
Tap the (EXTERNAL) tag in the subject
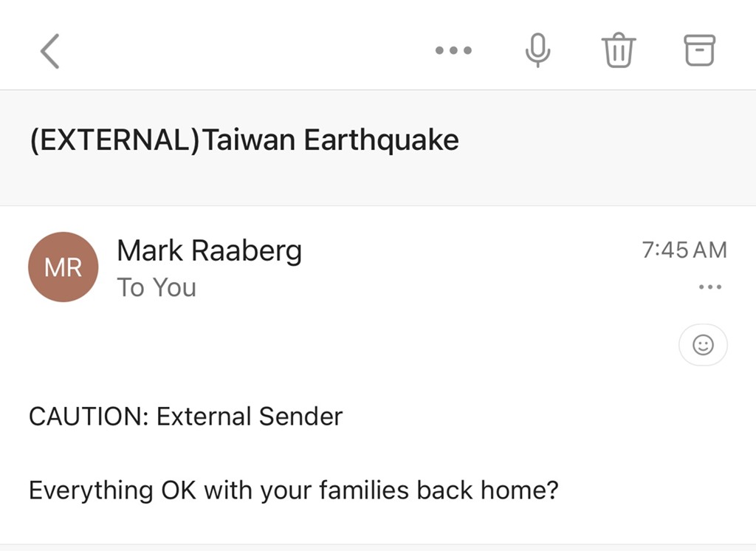point(114,140)
